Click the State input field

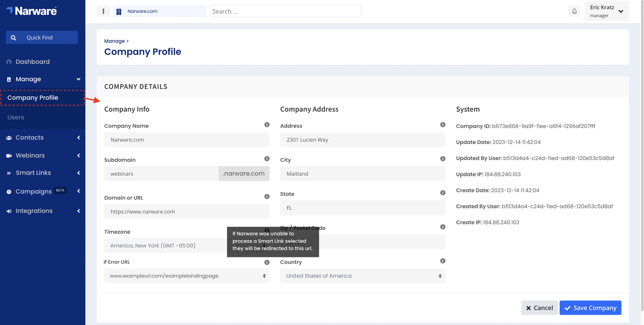(x=362, y=208)
